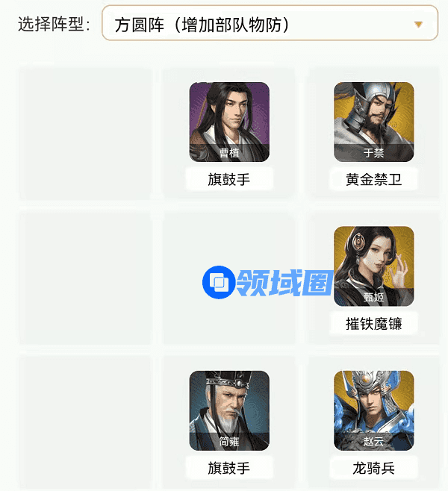Select the 赵云 hero portrait
This screenshot has height=491, width=448.
pyautogui.click(x=374, y=410)
